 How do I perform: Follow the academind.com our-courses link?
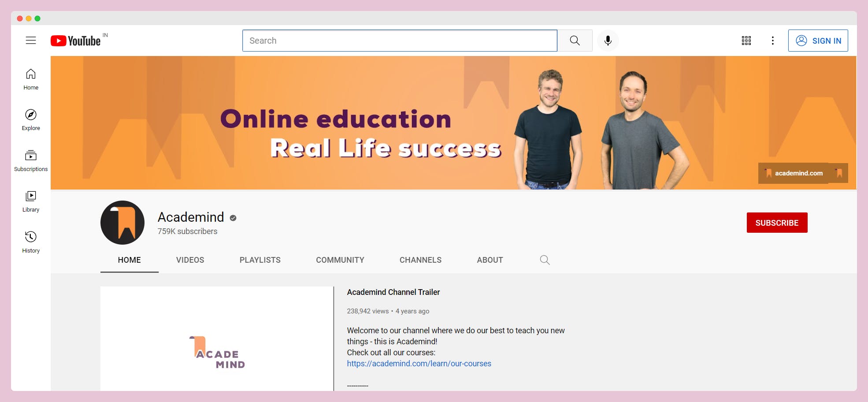[x=419, y=364]
